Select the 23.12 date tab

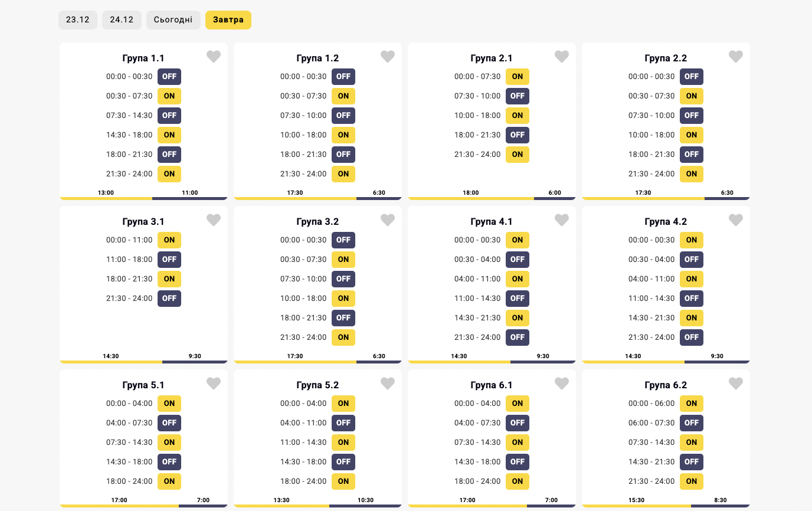pos(78,19)
